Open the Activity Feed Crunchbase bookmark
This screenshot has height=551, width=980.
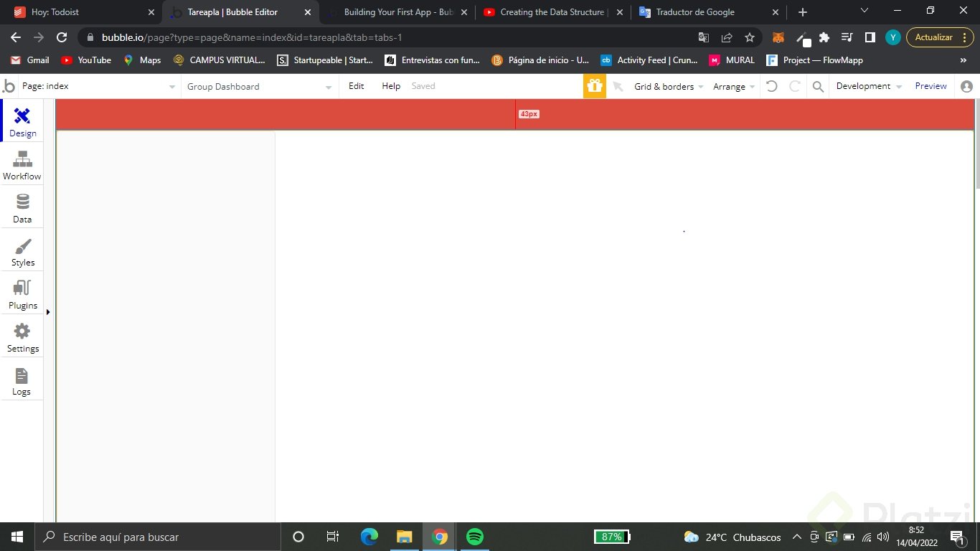649,60
